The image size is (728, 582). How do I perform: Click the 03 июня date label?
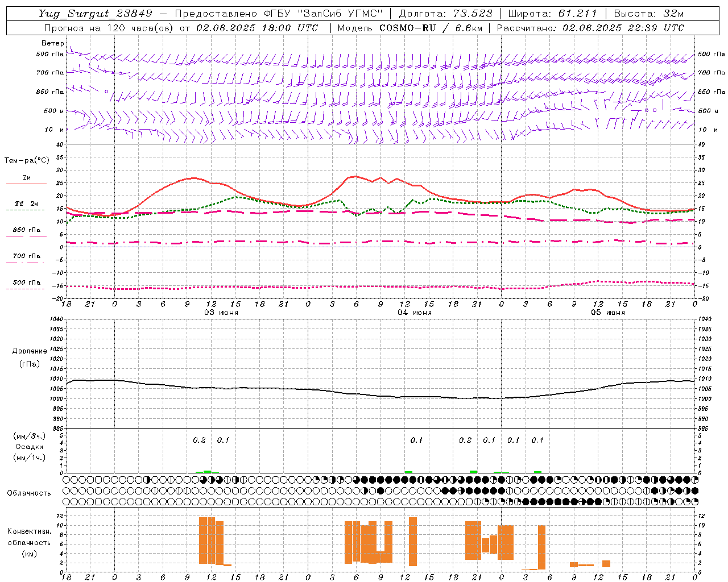221,312
